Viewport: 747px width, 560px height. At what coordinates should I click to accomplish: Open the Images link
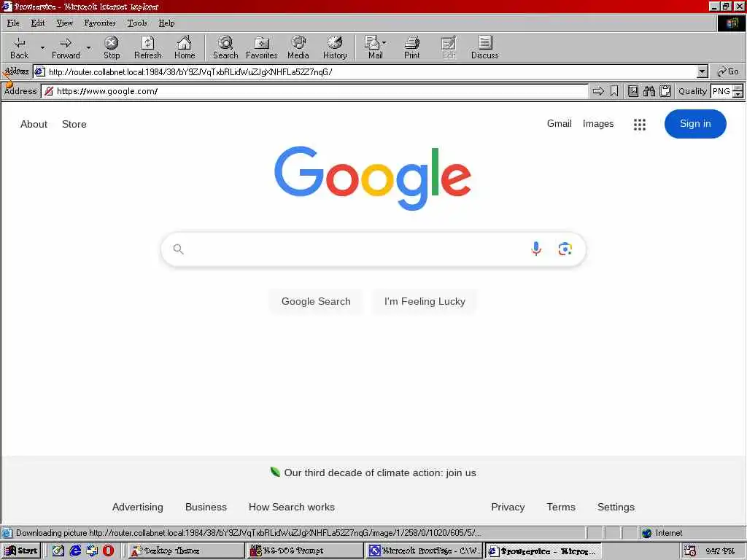tap(598, 124)
